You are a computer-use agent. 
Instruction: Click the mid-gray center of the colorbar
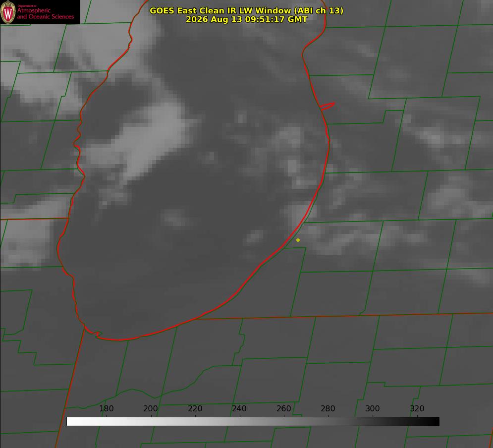pyautogui.click(x=253, y=422)
